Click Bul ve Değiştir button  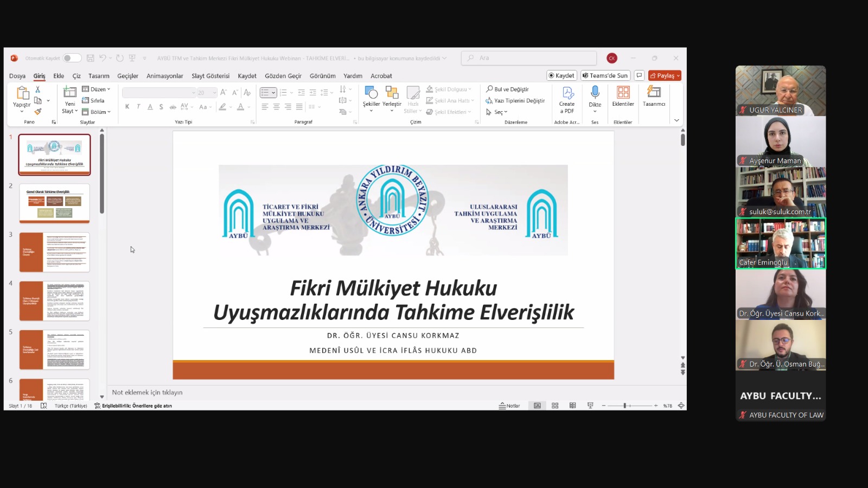click(x=508, y=89)
